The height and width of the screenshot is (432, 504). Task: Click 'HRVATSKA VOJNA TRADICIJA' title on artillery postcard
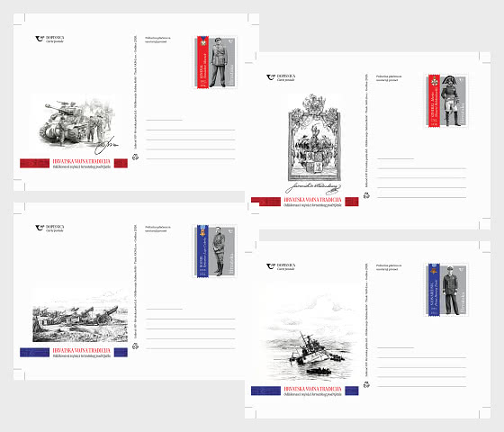[82, 350]
